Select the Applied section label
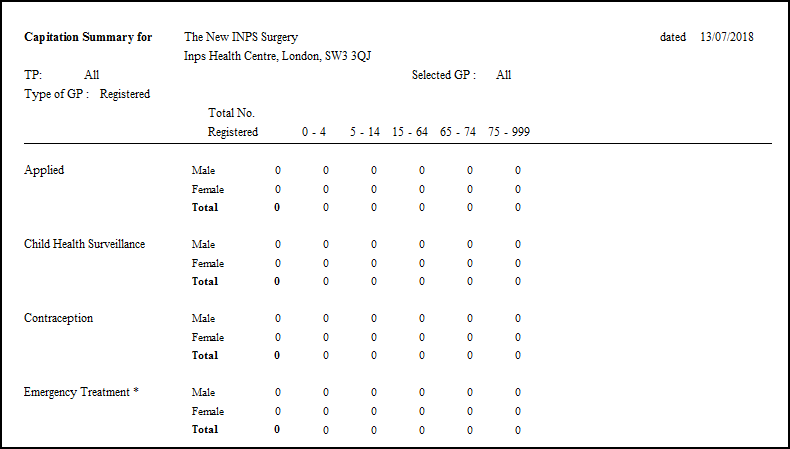This screenshot has width=790, height=449. (x=44, y=170)
